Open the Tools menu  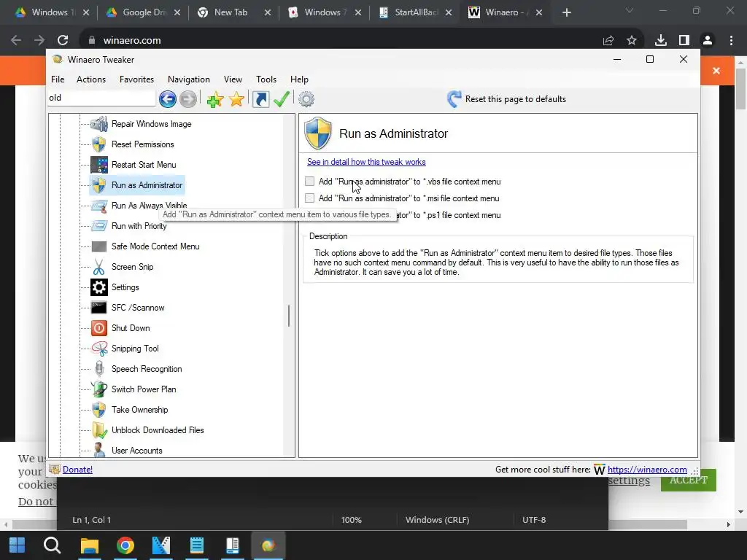pos(266,79)
